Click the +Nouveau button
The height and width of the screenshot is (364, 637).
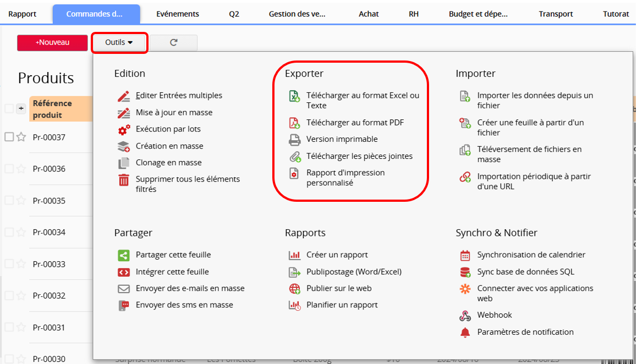(x=52, y=42)
